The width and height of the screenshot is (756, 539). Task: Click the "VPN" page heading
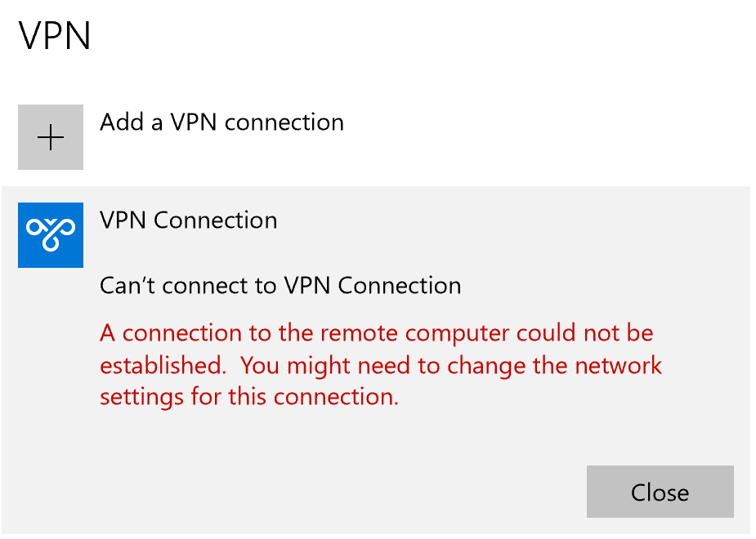click(55, 37)
